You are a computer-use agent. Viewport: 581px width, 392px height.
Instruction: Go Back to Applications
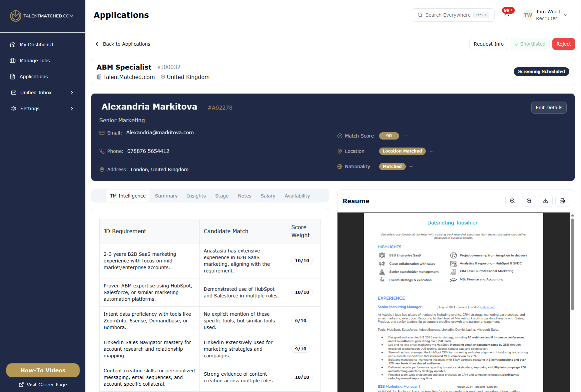pyautogui.click(x=123, y=44)
